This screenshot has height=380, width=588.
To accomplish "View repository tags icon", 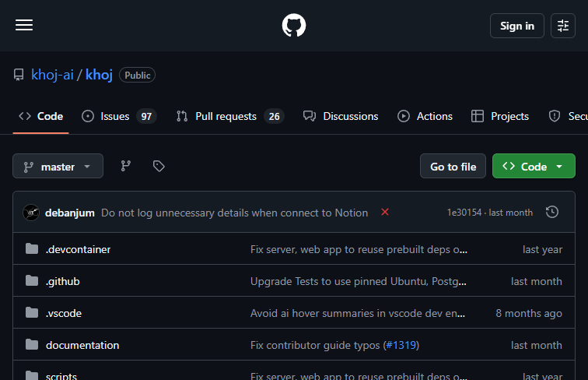I will pos(159,166).
